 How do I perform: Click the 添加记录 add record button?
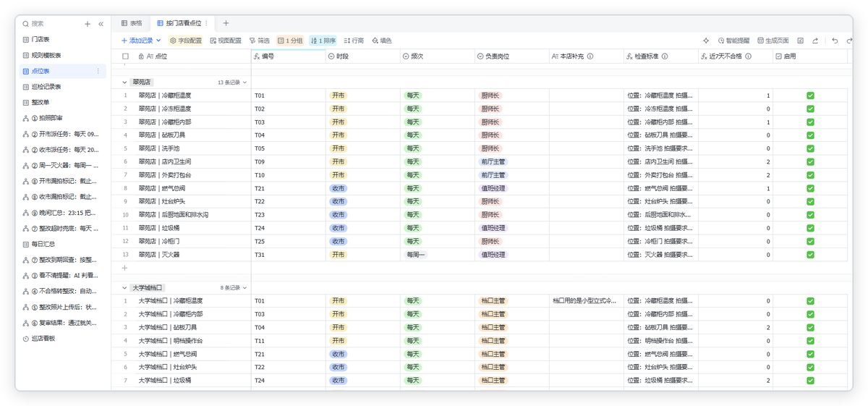[x=137, y=41]
